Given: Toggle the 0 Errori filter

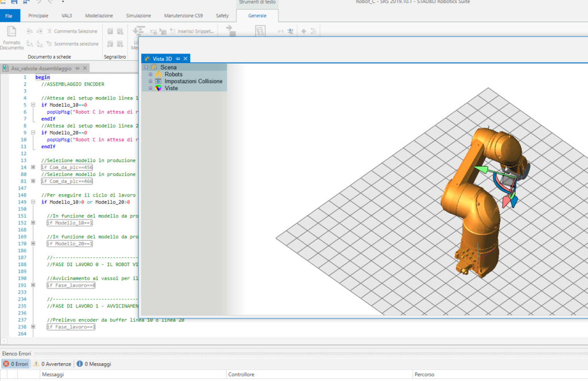Looking at the screenshot, I should click(x=16, y=364).
